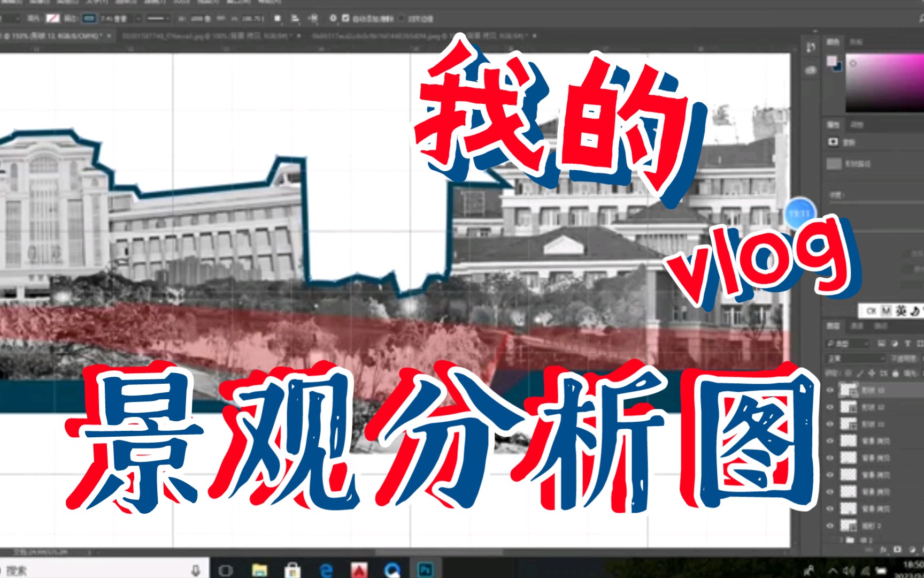Screen dimensions: 924x578
Task: Select the 矩形 2 layer thumbnail
Action: [848, 526]
